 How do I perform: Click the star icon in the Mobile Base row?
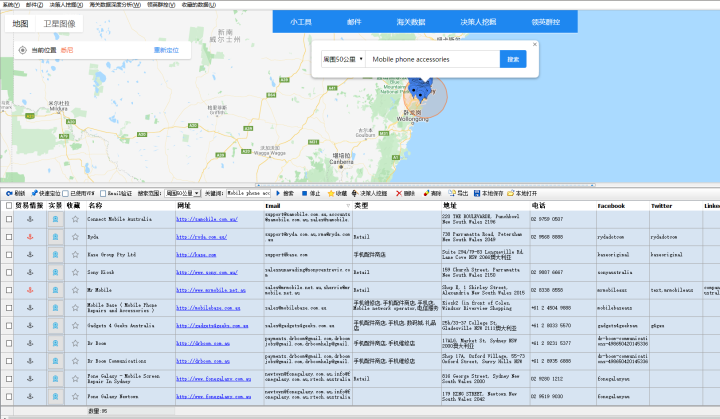pyautogui.click(x=75, y=308)
